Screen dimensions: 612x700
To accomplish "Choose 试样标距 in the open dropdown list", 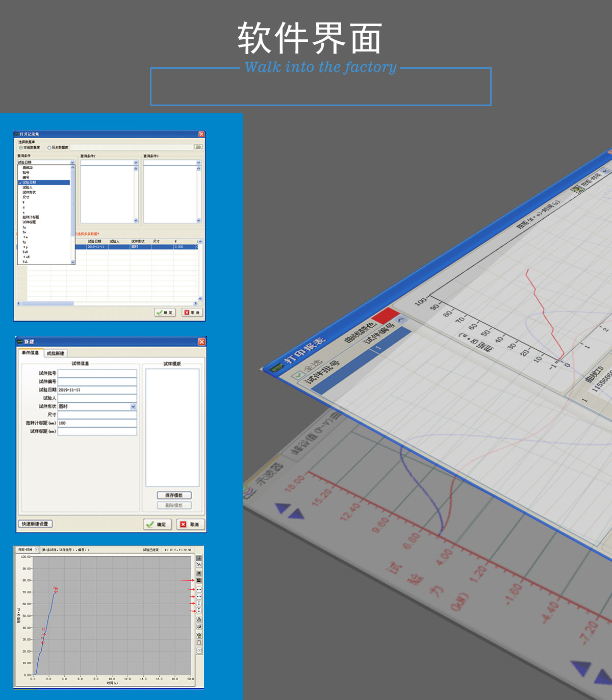I will (x=29, y=222).
